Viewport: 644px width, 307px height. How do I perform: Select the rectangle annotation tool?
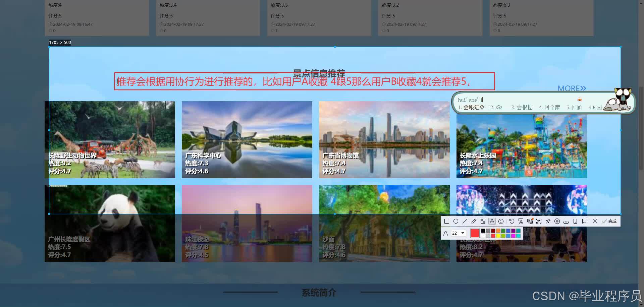pos(446,222)
